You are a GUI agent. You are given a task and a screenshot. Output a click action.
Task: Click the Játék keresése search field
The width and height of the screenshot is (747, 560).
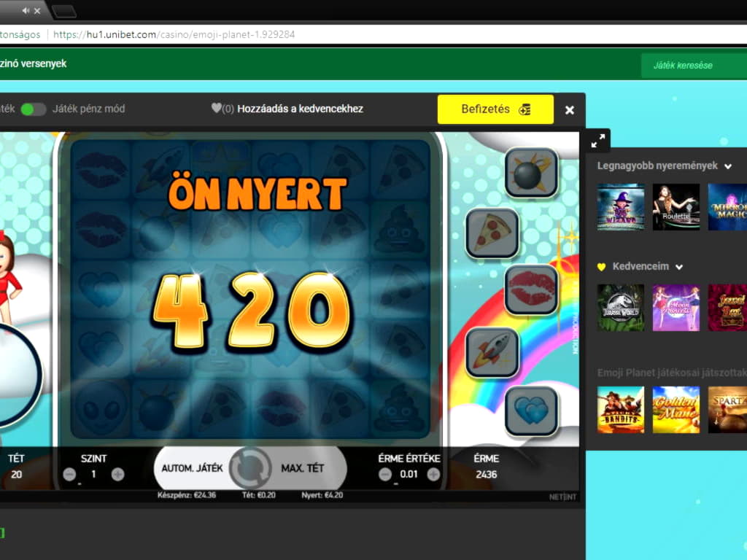694,65
